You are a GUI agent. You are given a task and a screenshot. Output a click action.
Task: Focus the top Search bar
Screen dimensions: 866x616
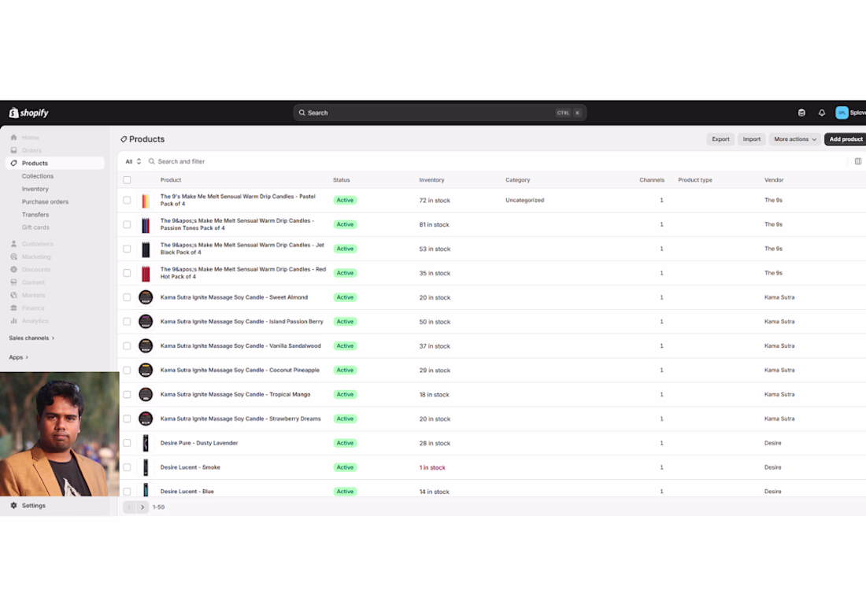pyautogui.click(x=439, y=113)
